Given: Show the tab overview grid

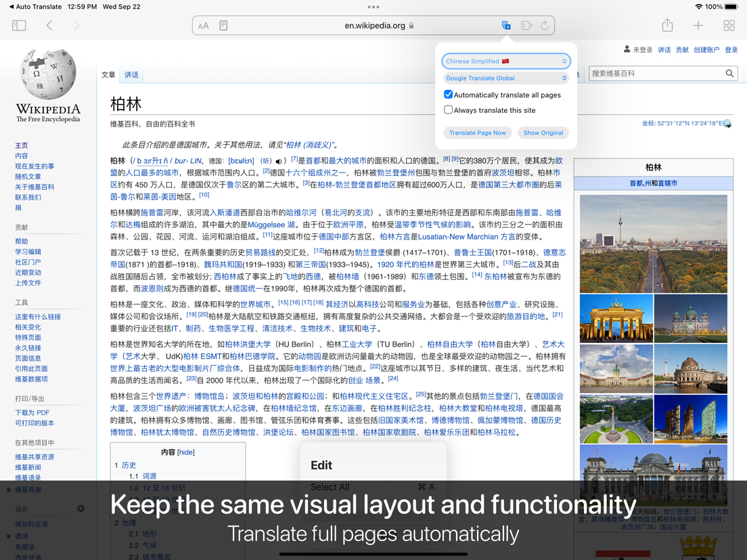Looking at the screenshot, I should [x=729, y=25].
